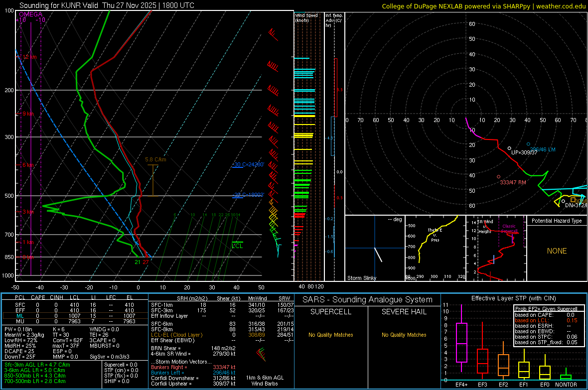Click the red 'Bunkers Right =' row

(x=193, y=367)
